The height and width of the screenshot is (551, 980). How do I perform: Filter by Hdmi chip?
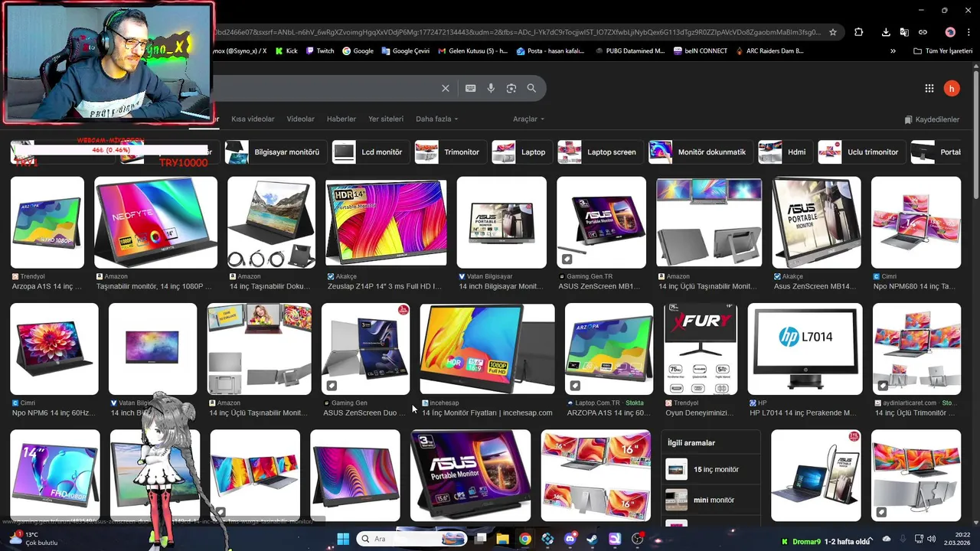(785, 152)
